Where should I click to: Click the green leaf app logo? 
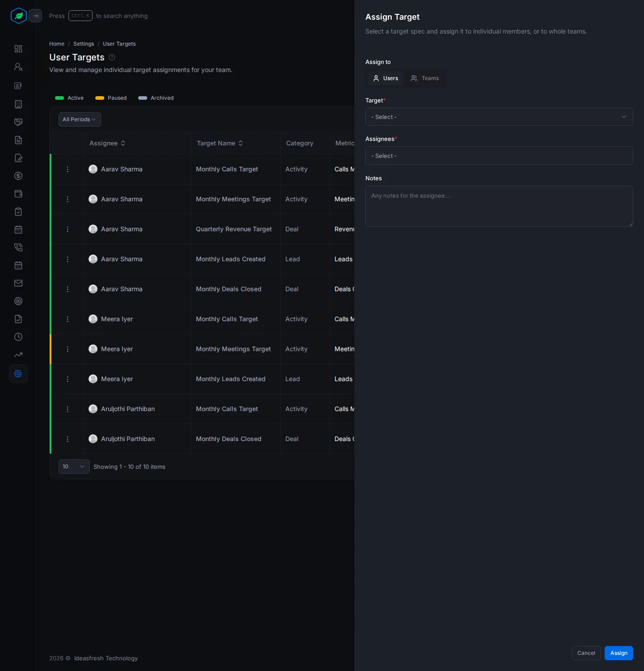[19, 16]
